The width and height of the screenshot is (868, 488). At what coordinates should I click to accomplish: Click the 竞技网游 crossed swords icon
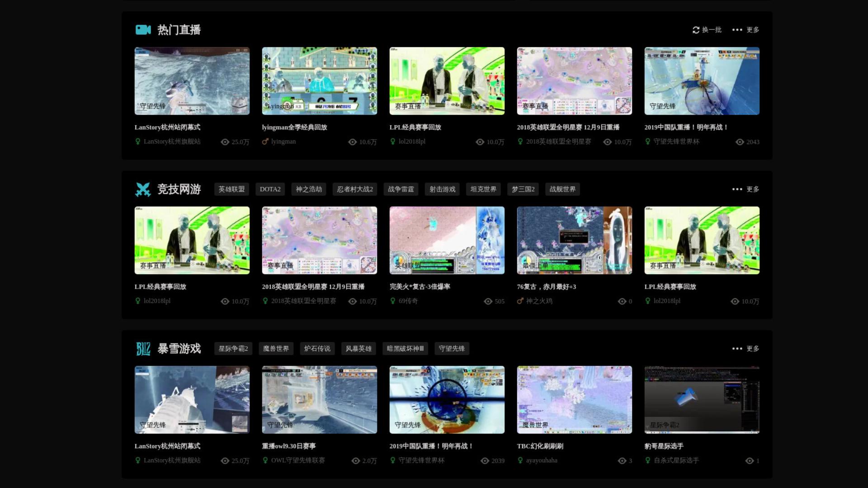143,189
